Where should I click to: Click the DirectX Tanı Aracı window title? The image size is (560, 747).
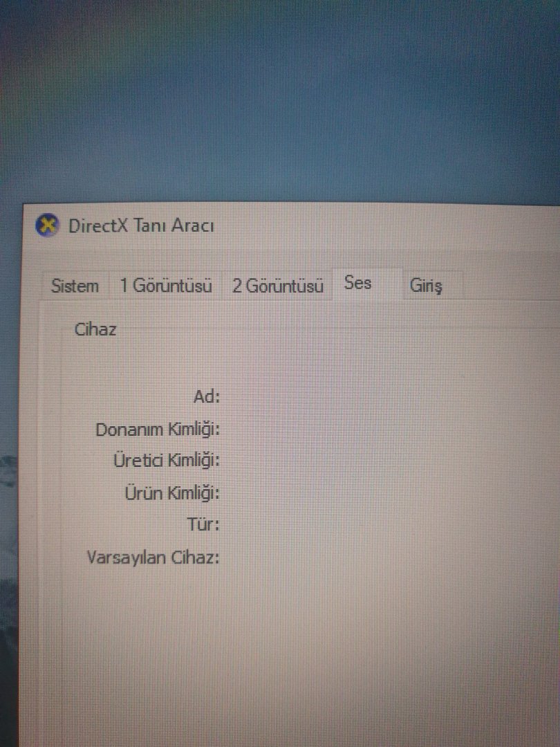point(142,225)
